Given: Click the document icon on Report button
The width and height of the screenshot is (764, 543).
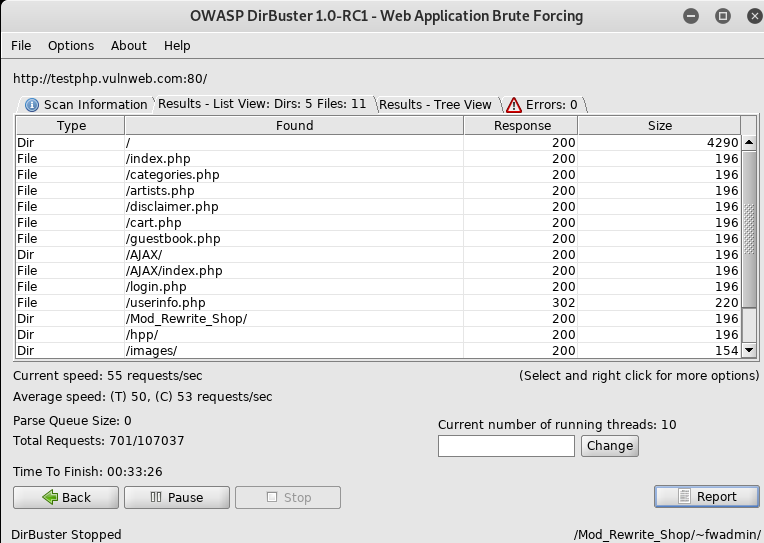Looking at the screenshot, I should coord(684,496).
